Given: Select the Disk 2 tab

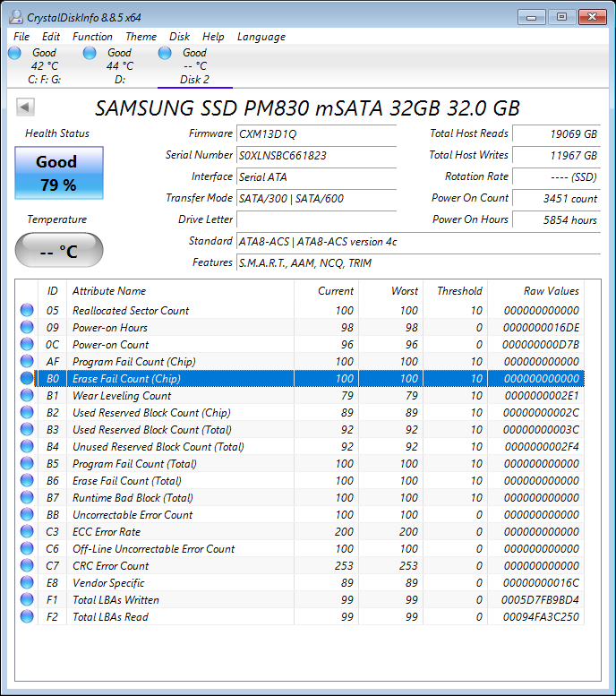Looking at the screenshot, I should tap(195, 66).
